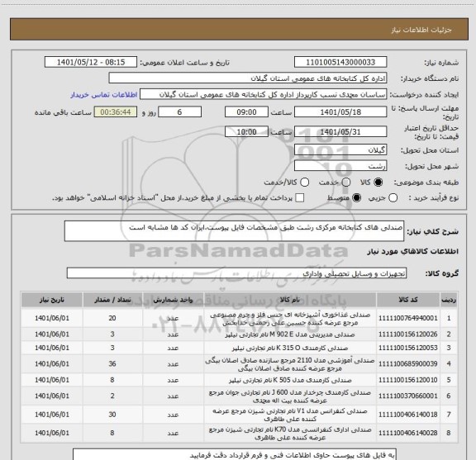Choose the متوسط purchase process option
Viewport: 476px width, 460px height.
click(x=356, y=198)
